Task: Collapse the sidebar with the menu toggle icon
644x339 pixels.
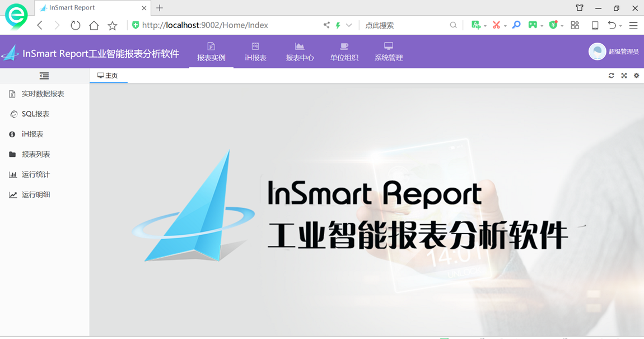Action: click(x=44, y=76)
